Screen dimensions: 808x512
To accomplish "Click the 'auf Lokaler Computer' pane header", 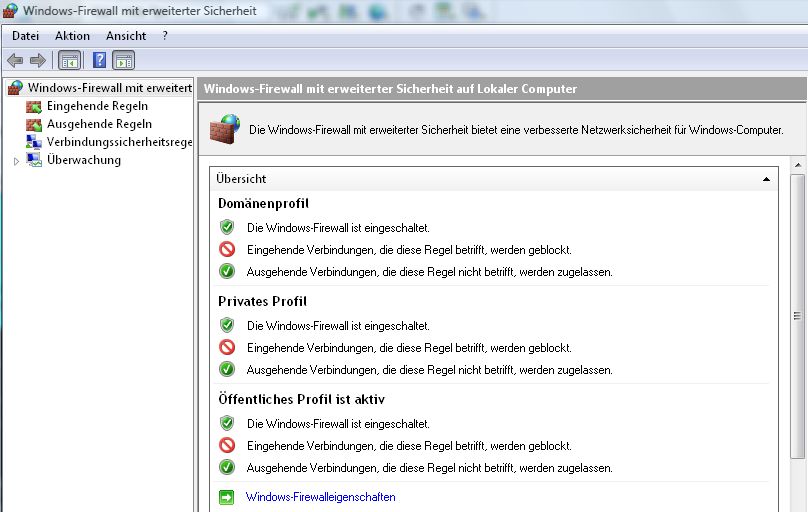I will coord(390,89).
